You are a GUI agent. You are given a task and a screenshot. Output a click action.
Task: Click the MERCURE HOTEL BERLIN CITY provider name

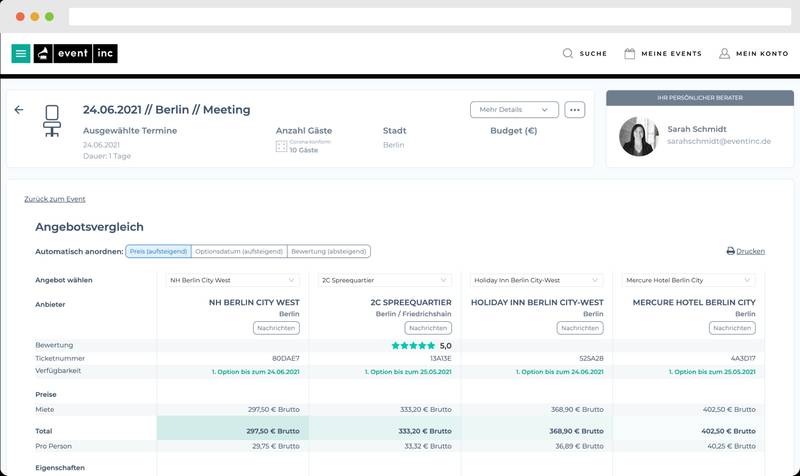(x=694, y=303)
